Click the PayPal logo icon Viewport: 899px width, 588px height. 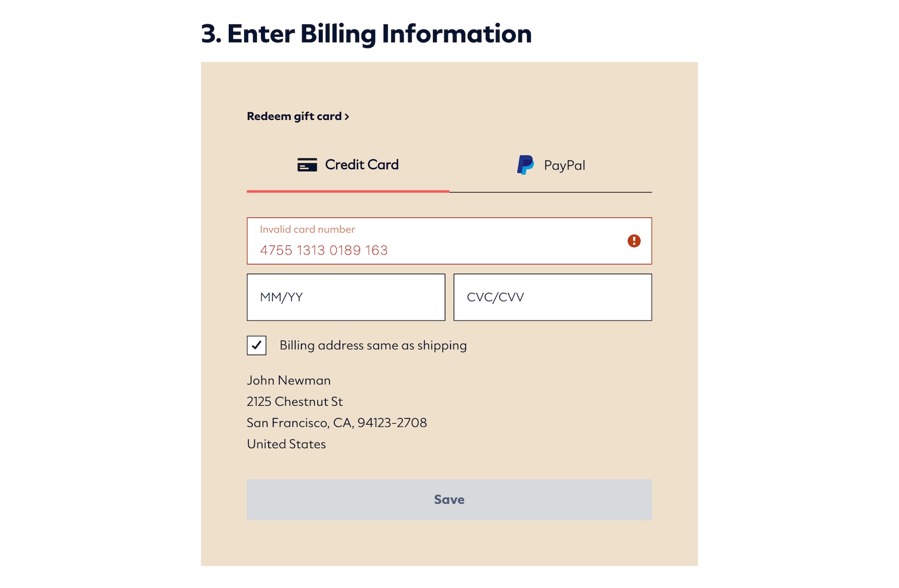[x=525, y=165]
